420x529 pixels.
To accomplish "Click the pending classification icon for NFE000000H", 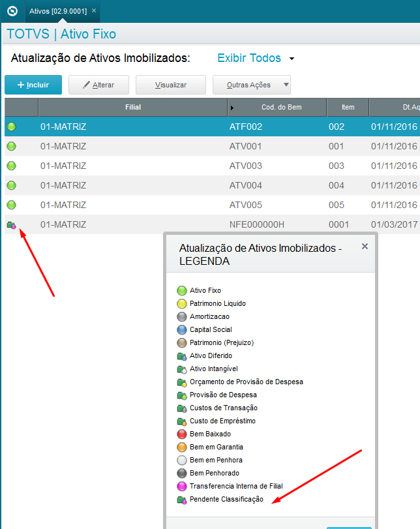I will tap(12, 224).
